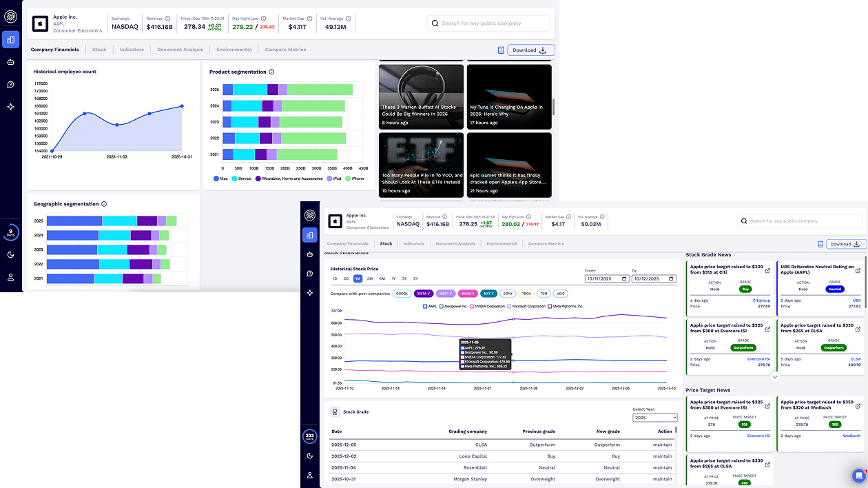The width and height of the screenshot is (868, 488).
Task: Click the book icon beside back window Download
Action: 501,50
